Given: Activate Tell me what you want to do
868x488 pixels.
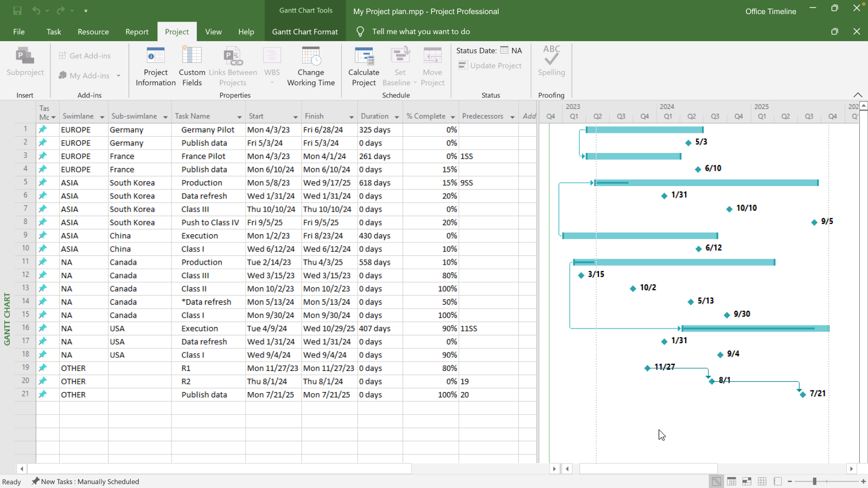Looking at the screenshot, I should (421, 31).
